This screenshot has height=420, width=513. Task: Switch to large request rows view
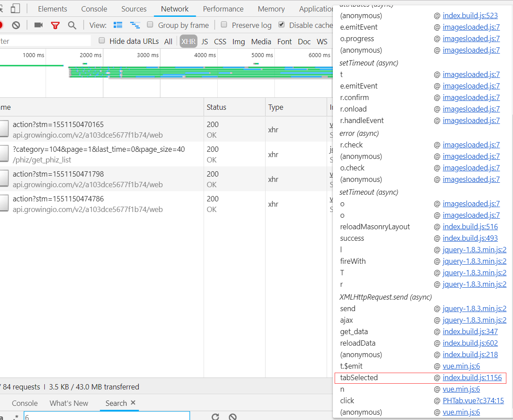click(x=118, y=25)
